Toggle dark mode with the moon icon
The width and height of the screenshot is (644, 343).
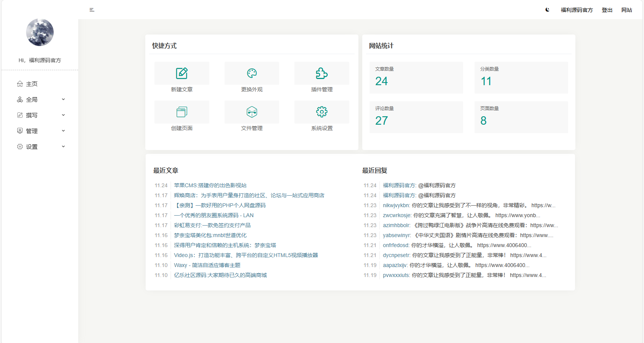(x=547, y=10)
